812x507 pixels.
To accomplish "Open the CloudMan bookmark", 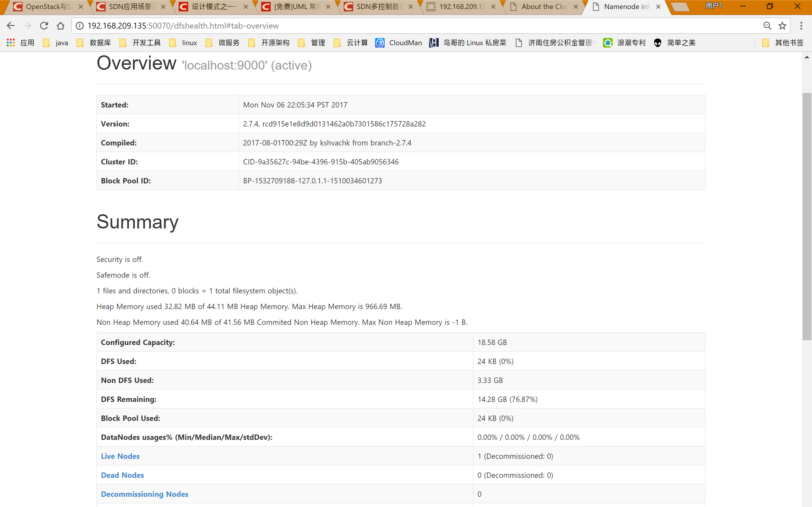I will (399, 43).
